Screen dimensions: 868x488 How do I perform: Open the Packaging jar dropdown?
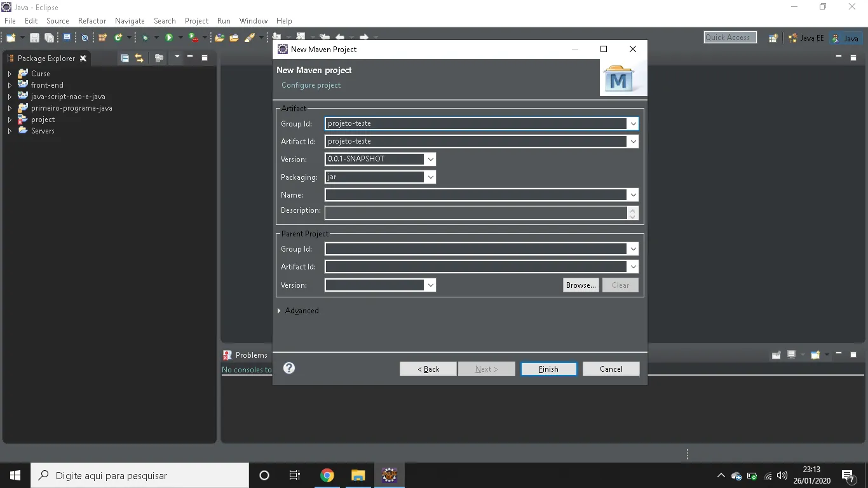[430, 177]
